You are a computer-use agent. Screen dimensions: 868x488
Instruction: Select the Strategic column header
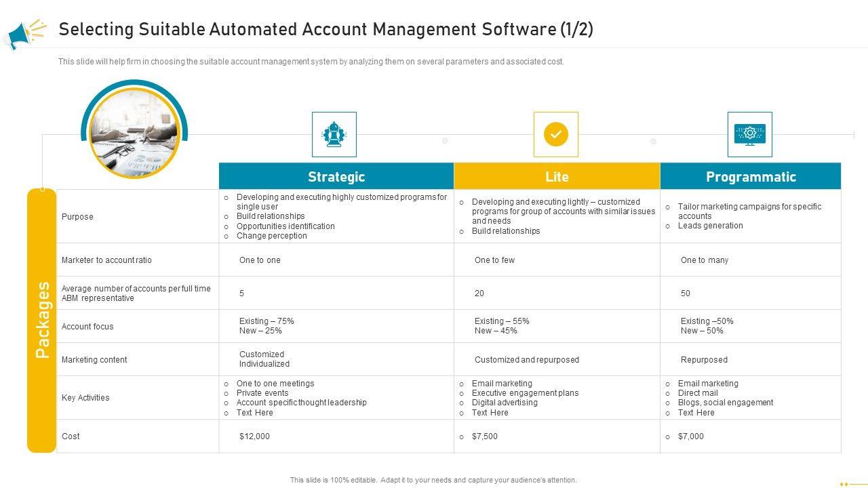point(336,177)
